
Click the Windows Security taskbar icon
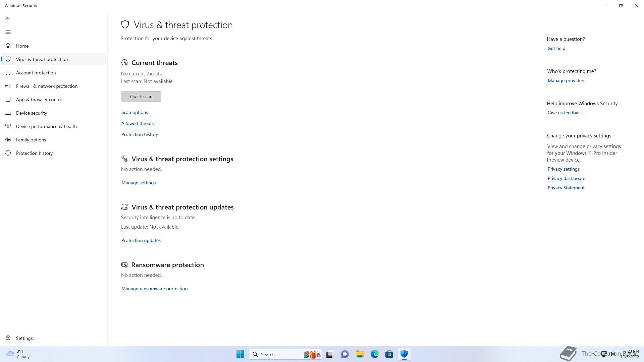[404, 354]
